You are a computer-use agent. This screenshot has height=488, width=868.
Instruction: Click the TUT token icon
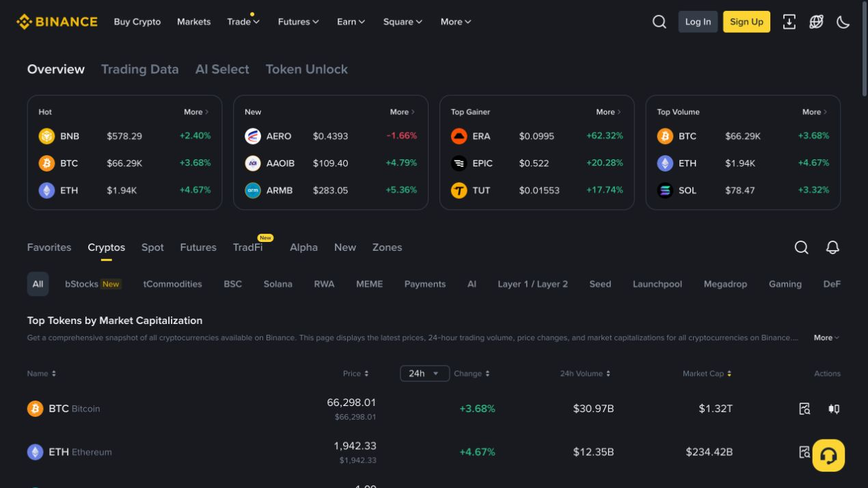tap(459, 190)
